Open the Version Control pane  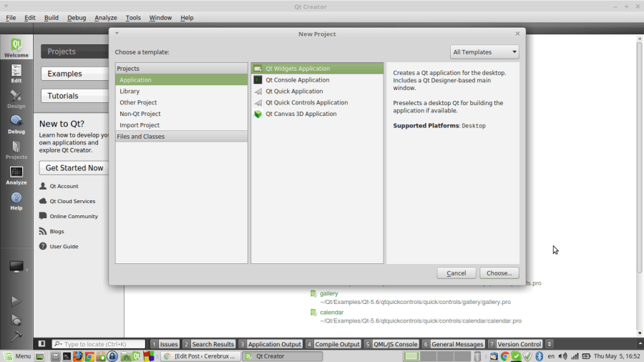[x=515, y=344]
